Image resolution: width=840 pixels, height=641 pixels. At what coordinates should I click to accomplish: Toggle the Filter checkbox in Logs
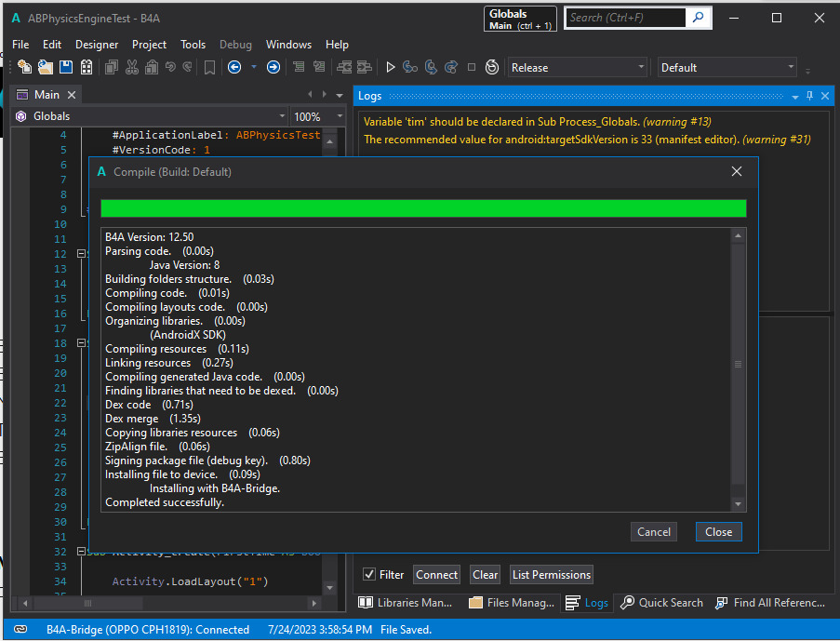pyautogui.click(x=369, y=575)
